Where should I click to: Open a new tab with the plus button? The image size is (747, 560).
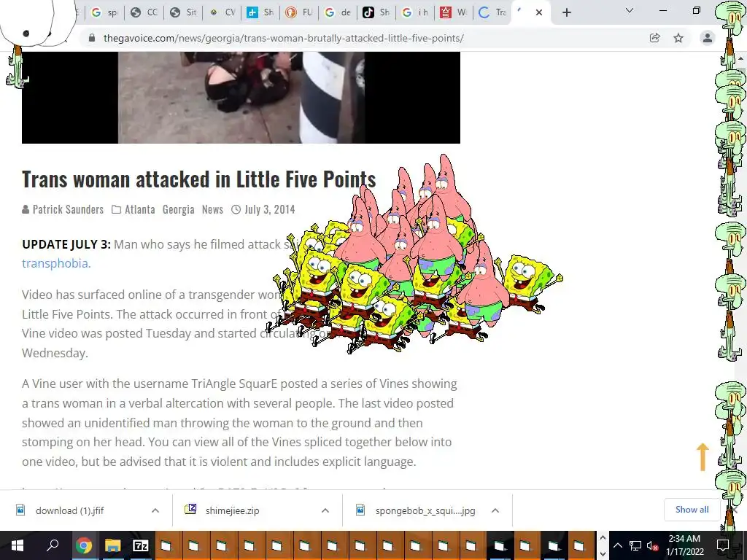click(566, 12)
